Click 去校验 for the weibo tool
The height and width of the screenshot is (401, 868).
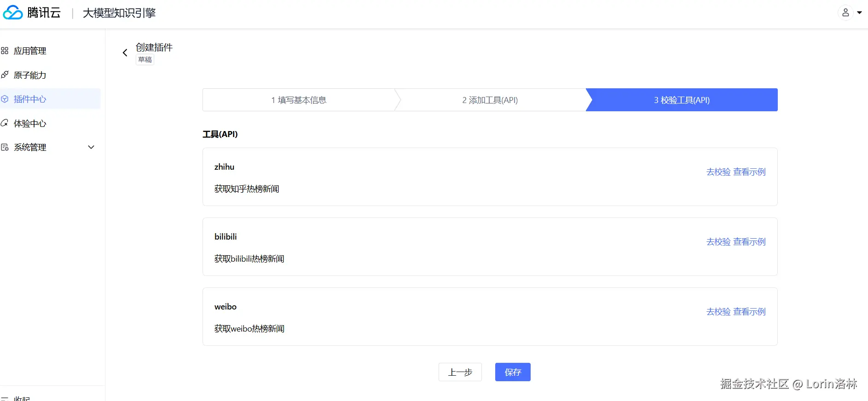point(718,311)
